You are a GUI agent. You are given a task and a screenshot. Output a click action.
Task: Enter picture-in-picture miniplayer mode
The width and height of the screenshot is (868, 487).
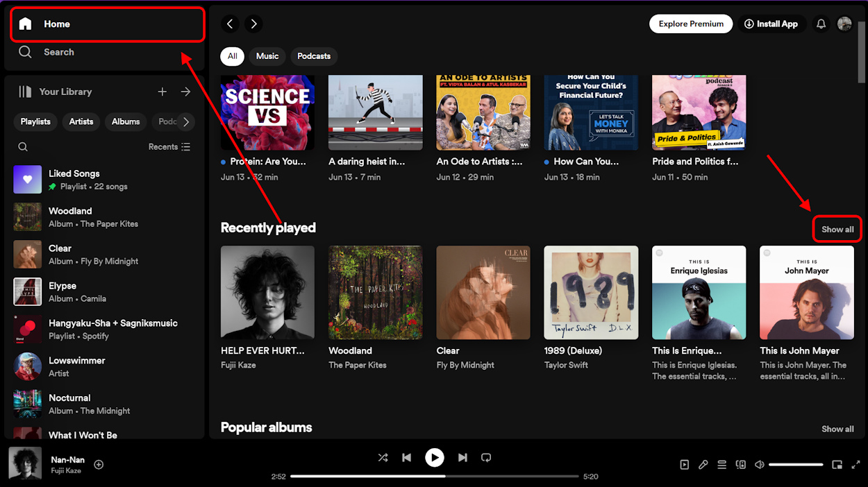coord(837,464)
